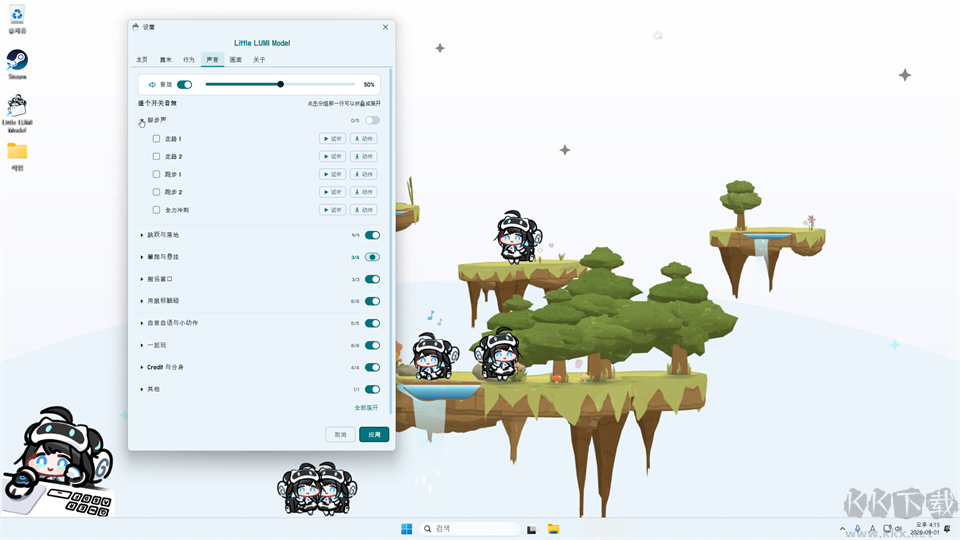Click the microphone icon in system tray

[858, 529]
